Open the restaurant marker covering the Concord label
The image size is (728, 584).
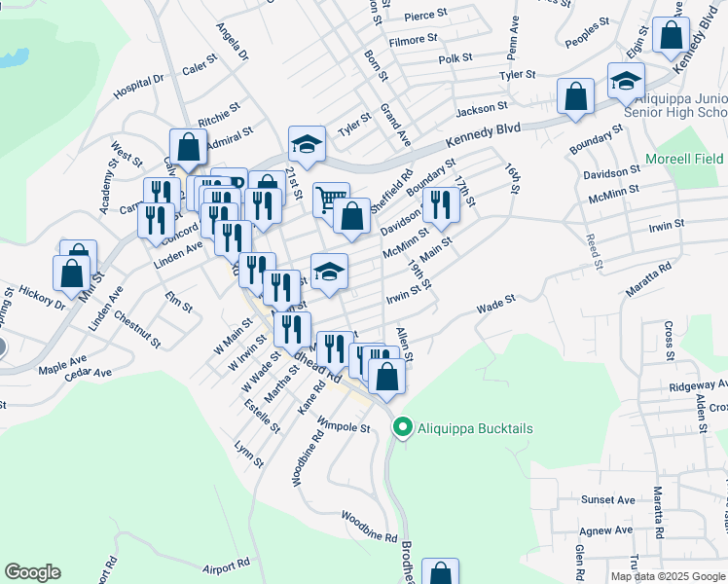tap(156, 222)
